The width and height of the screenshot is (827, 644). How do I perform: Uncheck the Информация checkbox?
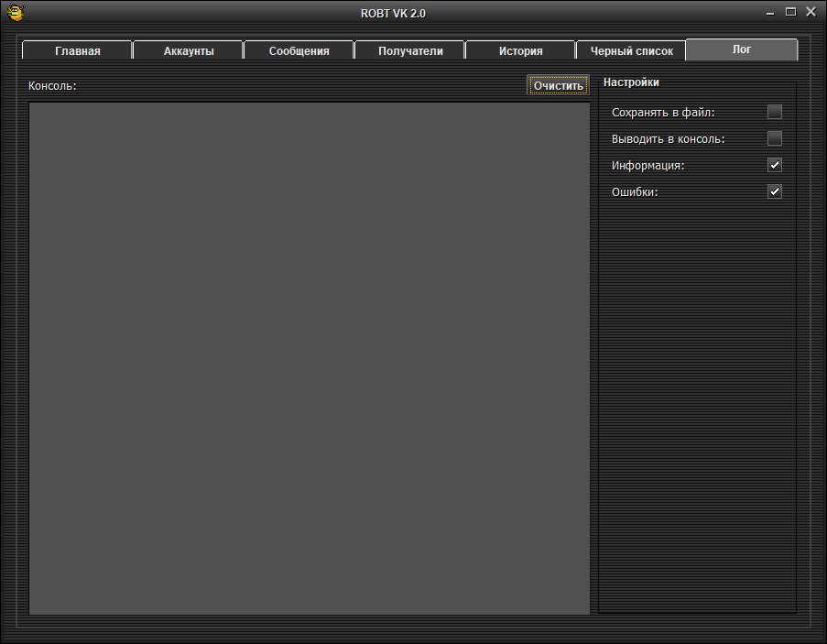coord(775,166)
